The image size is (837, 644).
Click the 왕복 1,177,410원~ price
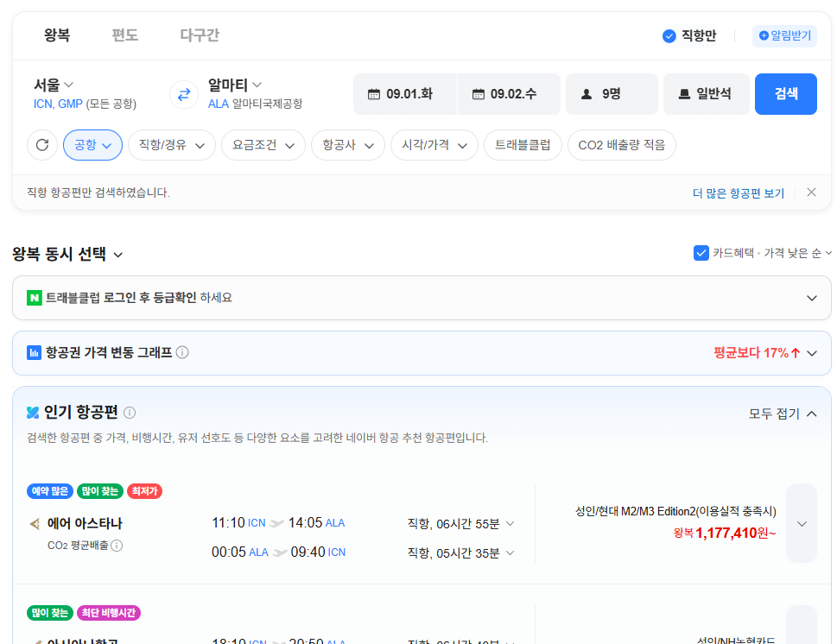pyautogui.click(x=725, y=533)
